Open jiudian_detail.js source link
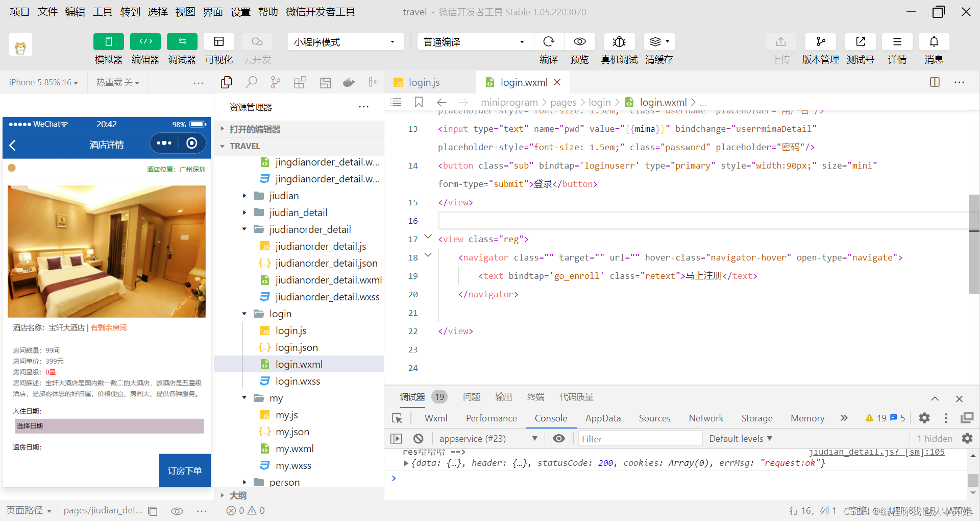Screen dimensions: 980x521 point(877,452)
